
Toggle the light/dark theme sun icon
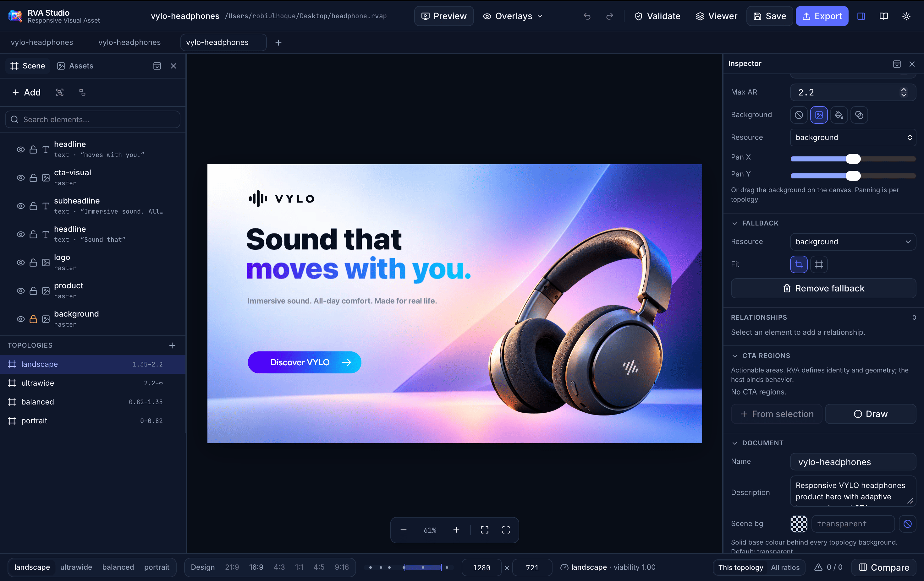(906, 16)
